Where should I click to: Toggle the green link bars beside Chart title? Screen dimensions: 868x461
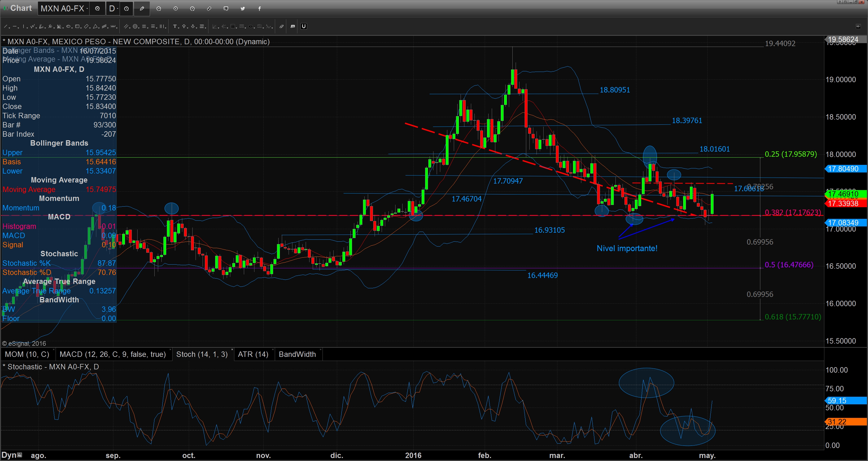pyautogui.click(x=5, y=8)
